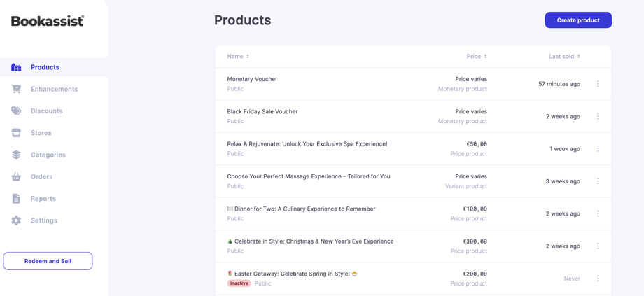Click the Enhancements cart icon

tap(16, 89)
